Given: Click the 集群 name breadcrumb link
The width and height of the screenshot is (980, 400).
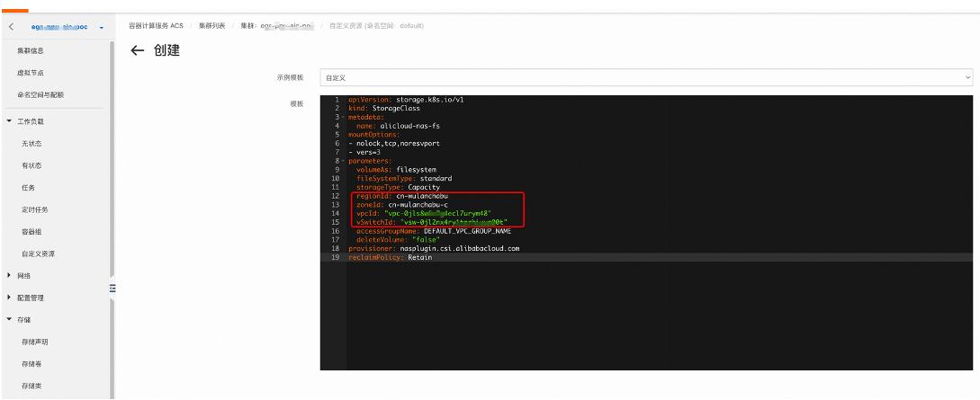Looking at the screenshot, I should (x=277, y=25).
